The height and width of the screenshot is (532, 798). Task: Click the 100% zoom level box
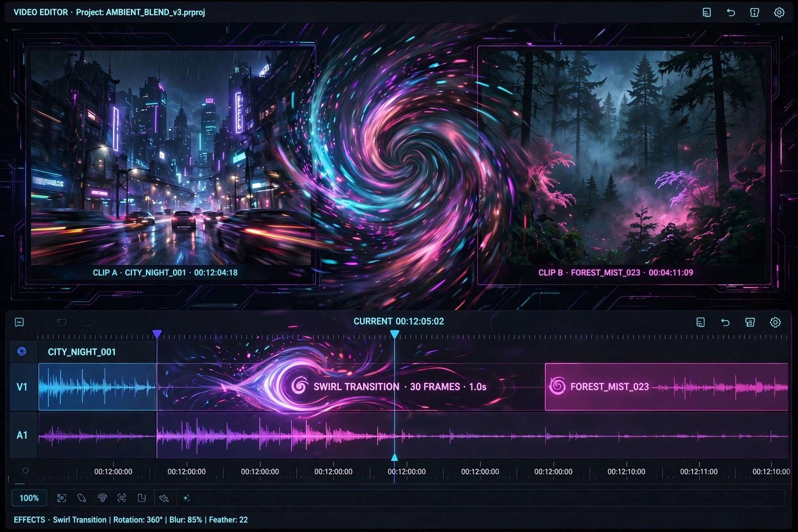click(x=29, y=498)
